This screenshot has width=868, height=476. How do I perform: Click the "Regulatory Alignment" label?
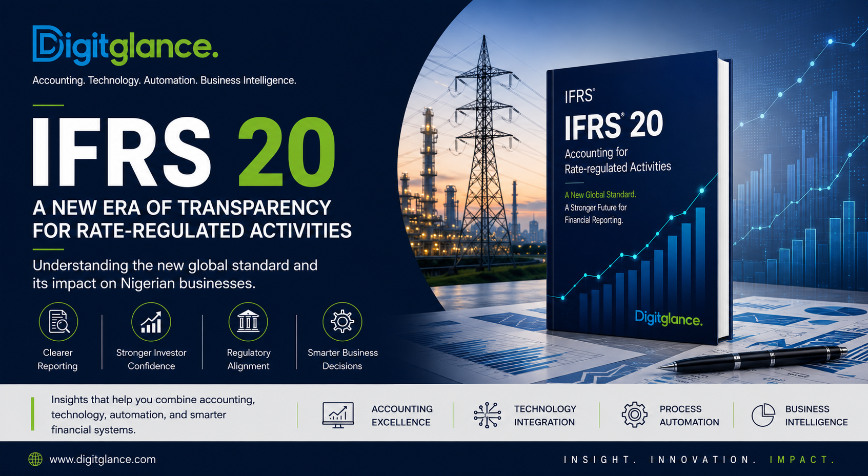(249, 359)
